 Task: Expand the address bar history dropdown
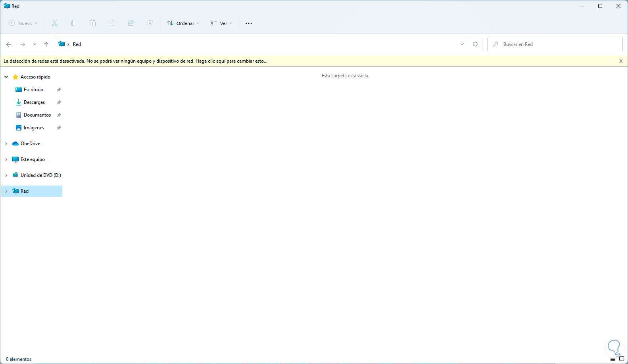[x=462, y=44]
